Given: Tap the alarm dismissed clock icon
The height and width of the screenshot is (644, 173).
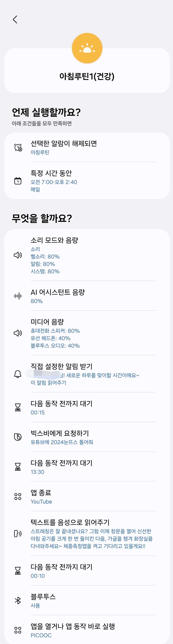Looking at the screenshot, I should click(x=18, y=148).
